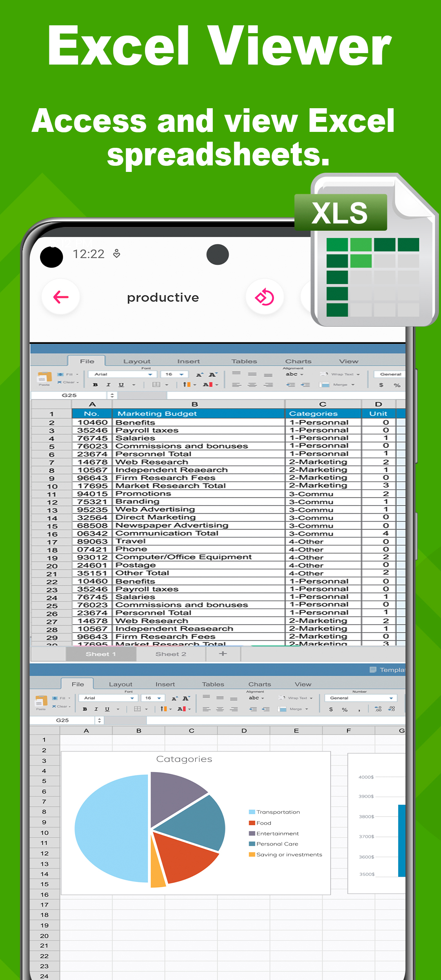The width and height of the screenshot is (441, 980).
Task: Click comma style icon in chart sheet toolbar
Action: (x=359, y=710)
